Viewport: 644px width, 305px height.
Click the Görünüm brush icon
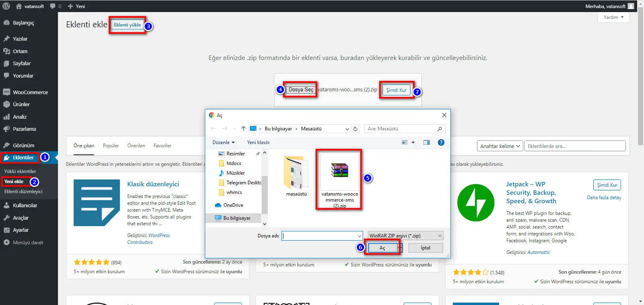tap(6, 145)
